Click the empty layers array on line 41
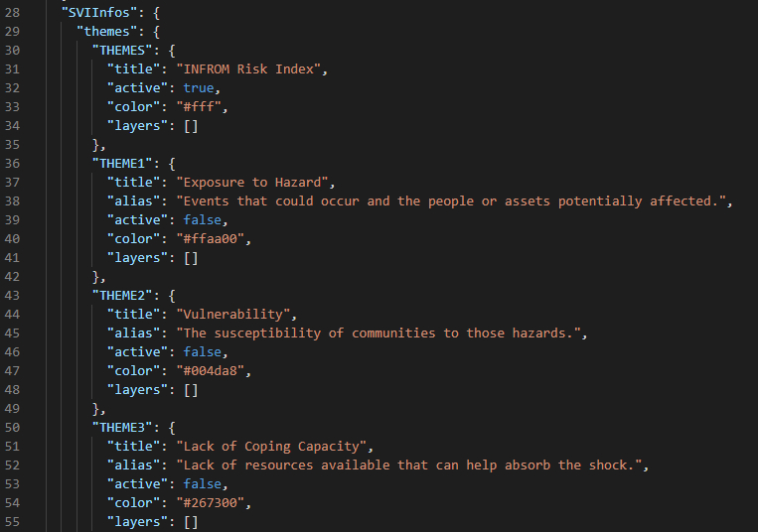 tap(191, 258)
